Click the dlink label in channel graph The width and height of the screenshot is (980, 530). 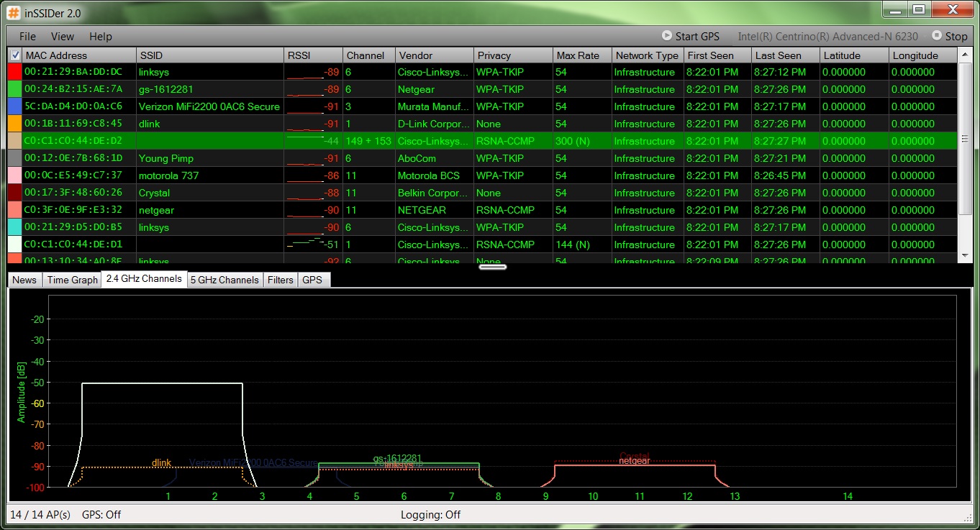coord(162,463)
